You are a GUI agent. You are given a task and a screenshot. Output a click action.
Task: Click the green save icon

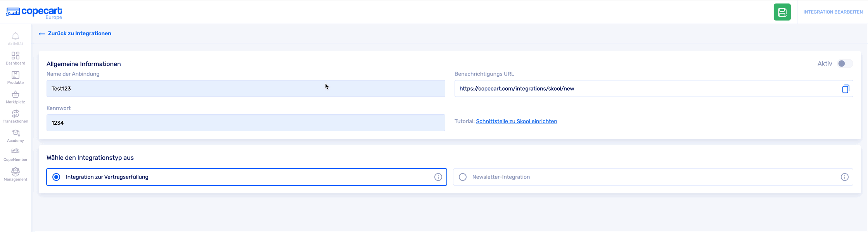782,12
